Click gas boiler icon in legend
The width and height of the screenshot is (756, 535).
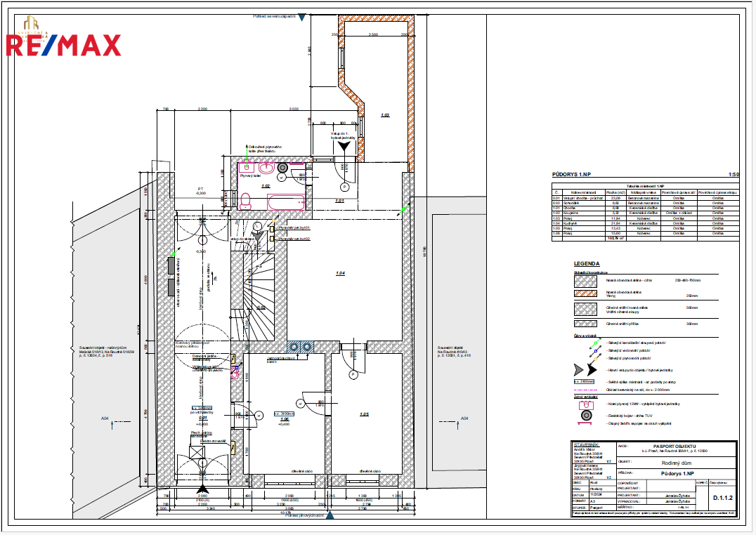coord(586,405)
